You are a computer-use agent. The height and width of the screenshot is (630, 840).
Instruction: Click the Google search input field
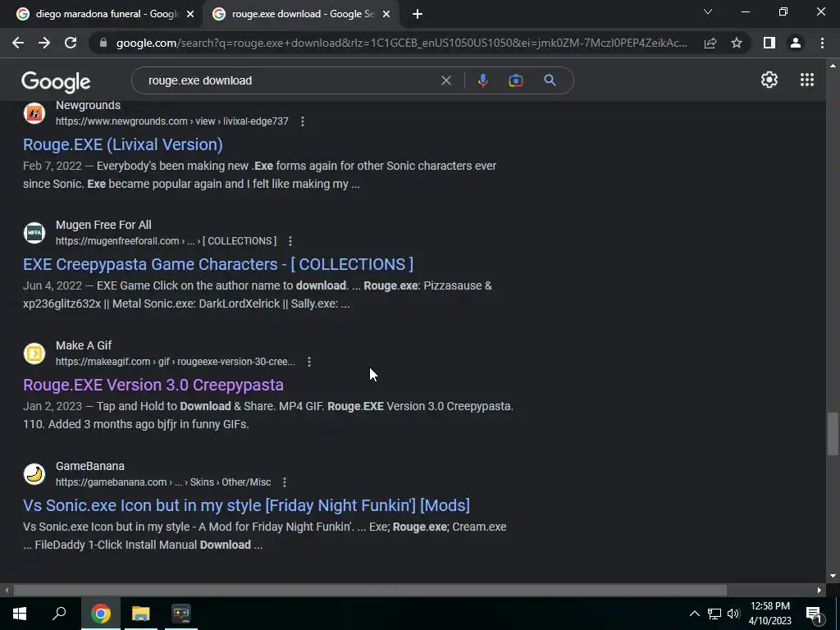click(x=290, y=80)
